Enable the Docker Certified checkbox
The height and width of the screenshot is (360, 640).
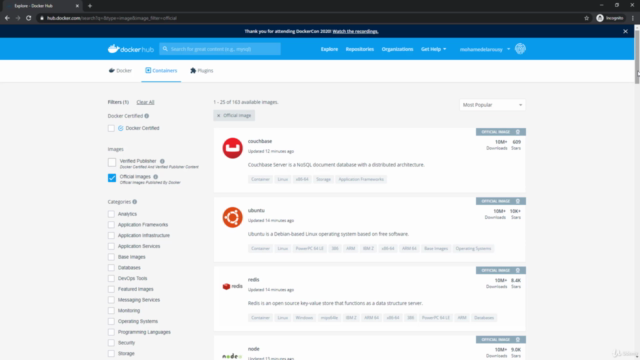[x=111, y=128]
